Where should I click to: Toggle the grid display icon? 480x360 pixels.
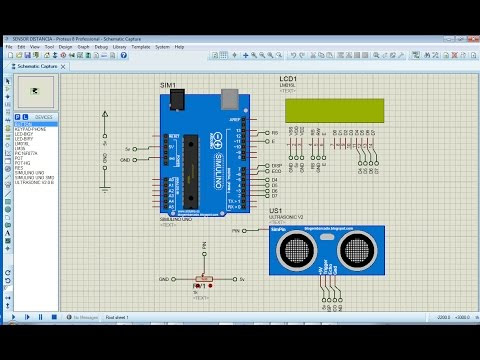tap(224, 55)
